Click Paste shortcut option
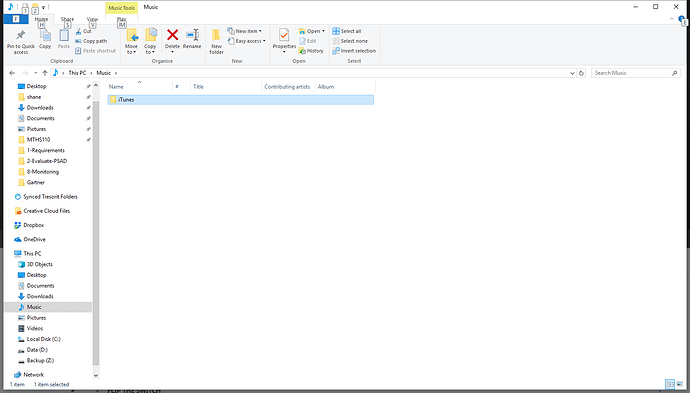Image resolution: width=690 pixels, height=393 pixels. [95, 51]
